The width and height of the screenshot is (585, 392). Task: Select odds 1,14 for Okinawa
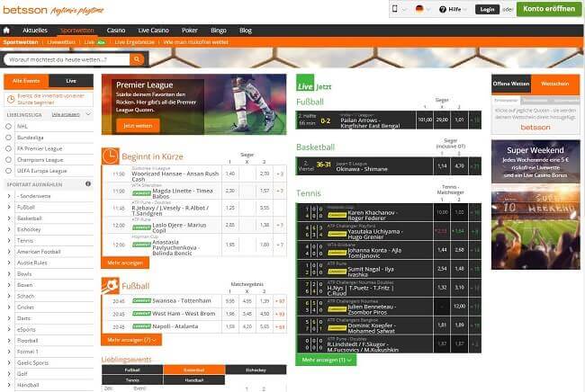(x=442, y=165)
